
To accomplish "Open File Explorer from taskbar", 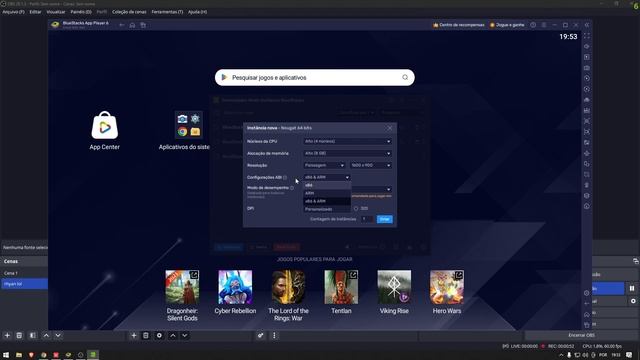I will [x=19, y=355].
